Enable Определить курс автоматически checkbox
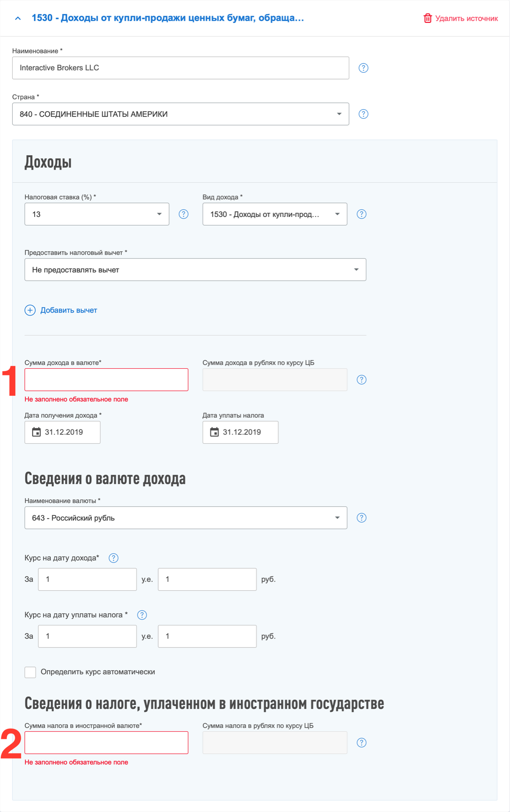Viewport: 510px width, 812px height. (x=30, y=672)
